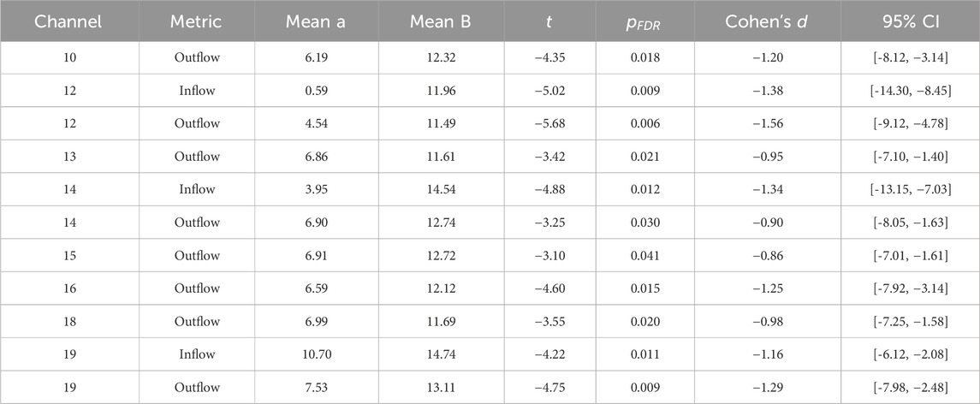Select the Mean B column header

(x=439, y=21)
